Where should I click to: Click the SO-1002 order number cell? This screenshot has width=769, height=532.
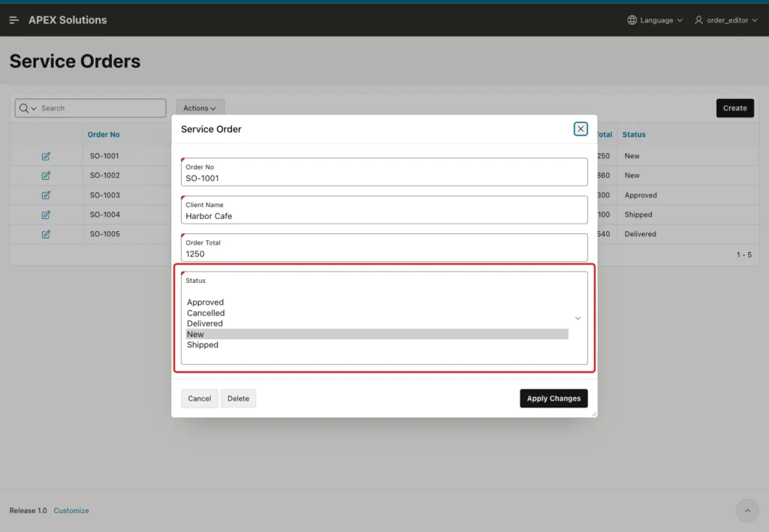pyautogui.click(x=104, y=176)
